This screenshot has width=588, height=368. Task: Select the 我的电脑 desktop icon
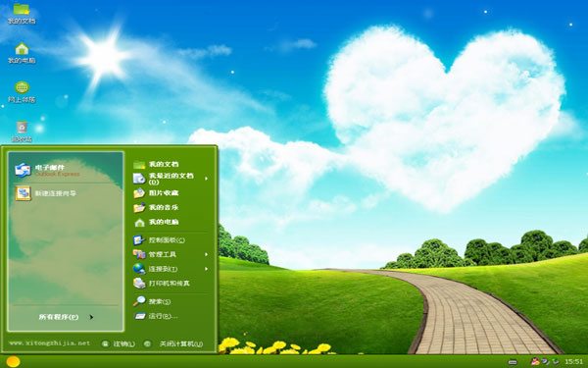click(22, 53)
